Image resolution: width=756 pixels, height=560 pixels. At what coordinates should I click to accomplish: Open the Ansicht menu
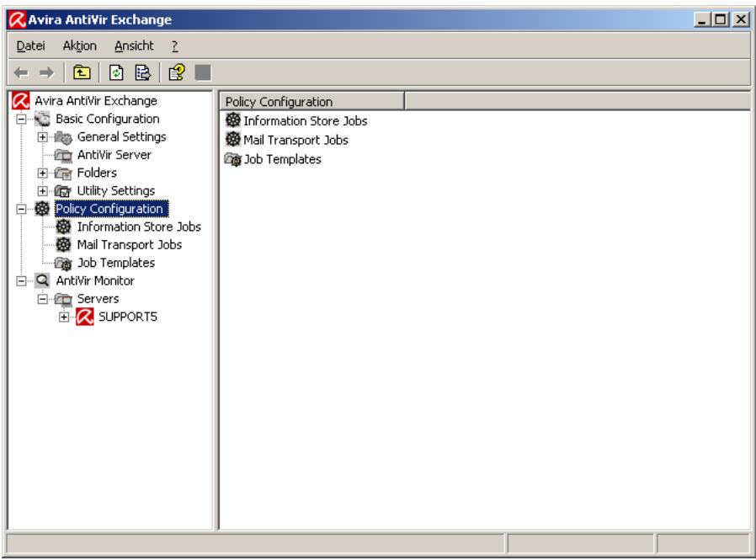click(x=134, y=45)
